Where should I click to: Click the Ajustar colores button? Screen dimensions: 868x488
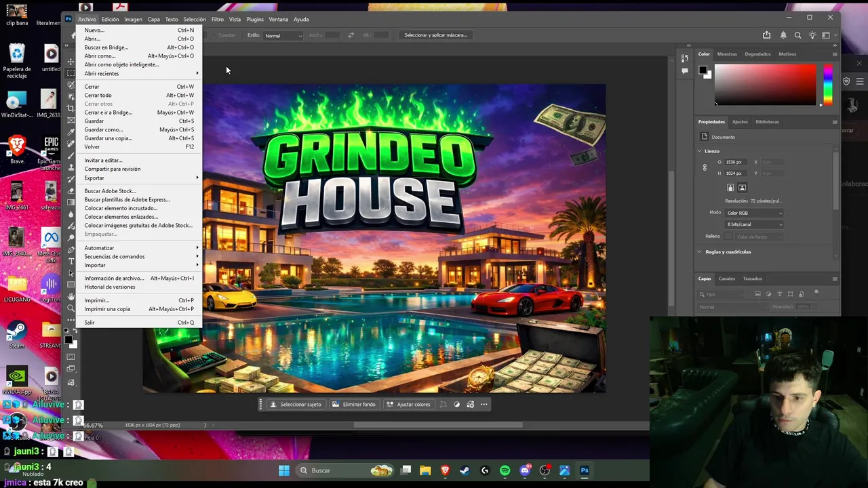pyautogui.click(x=408, y=405)
